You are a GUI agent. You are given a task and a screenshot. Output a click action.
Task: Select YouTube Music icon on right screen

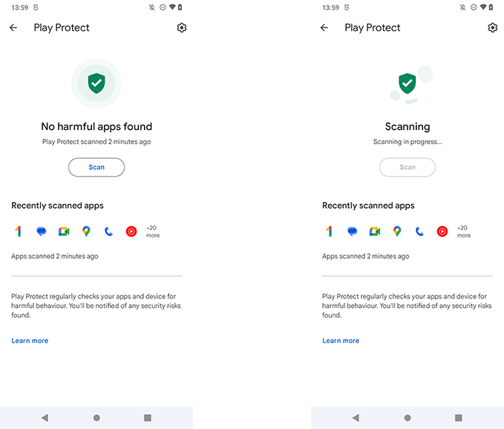point(442,232)
